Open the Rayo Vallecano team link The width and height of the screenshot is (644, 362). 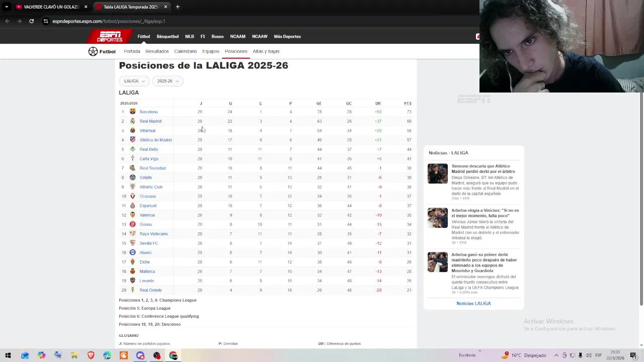(153, 234)
